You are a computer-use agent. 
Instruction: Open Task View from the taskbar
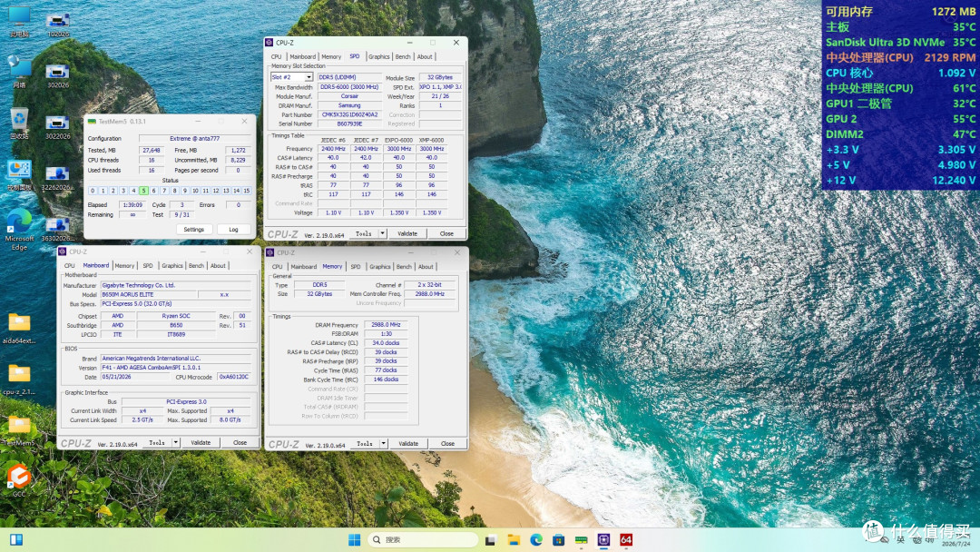coord(491,539)
